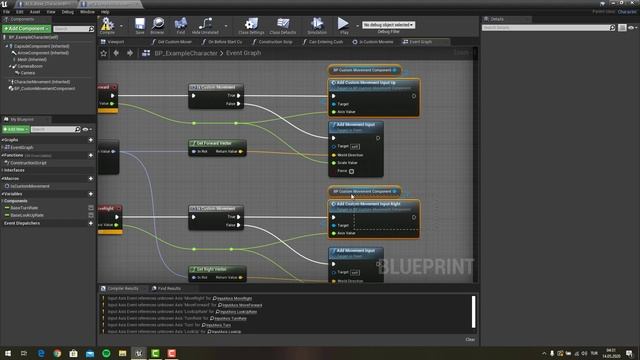Click Clear in compiler results
The image size is (640, 360).
pyautogui.click(x=470, y=340)
